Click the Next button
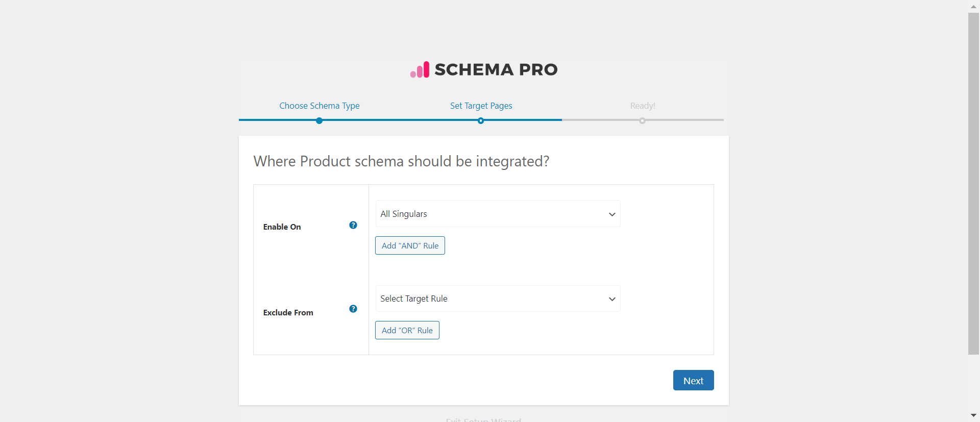The image size is (980, 422). pyautogui.click(x=693, y=381)
